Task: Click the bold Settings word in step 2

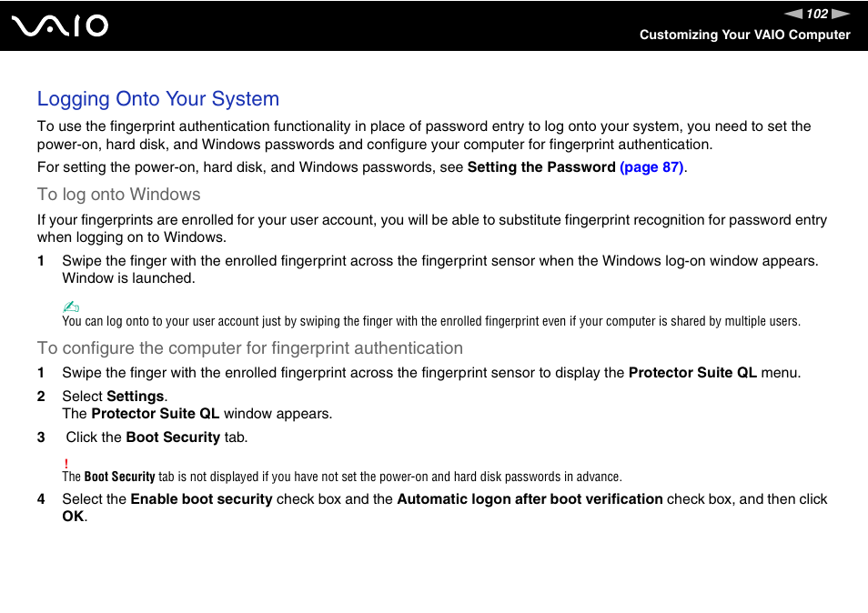Action: (x=135, y=397)
